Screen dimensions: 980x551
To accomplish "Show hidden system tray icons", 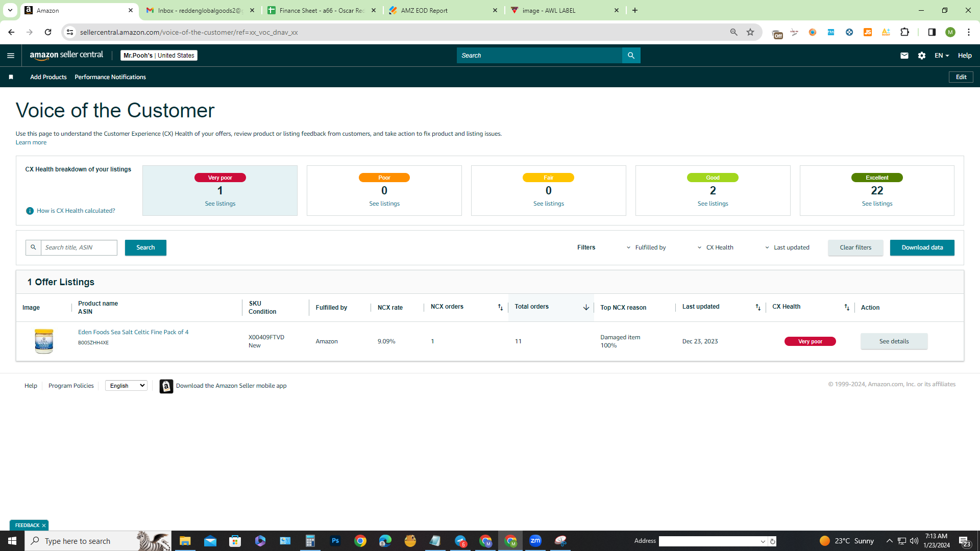I will [890, 541].
